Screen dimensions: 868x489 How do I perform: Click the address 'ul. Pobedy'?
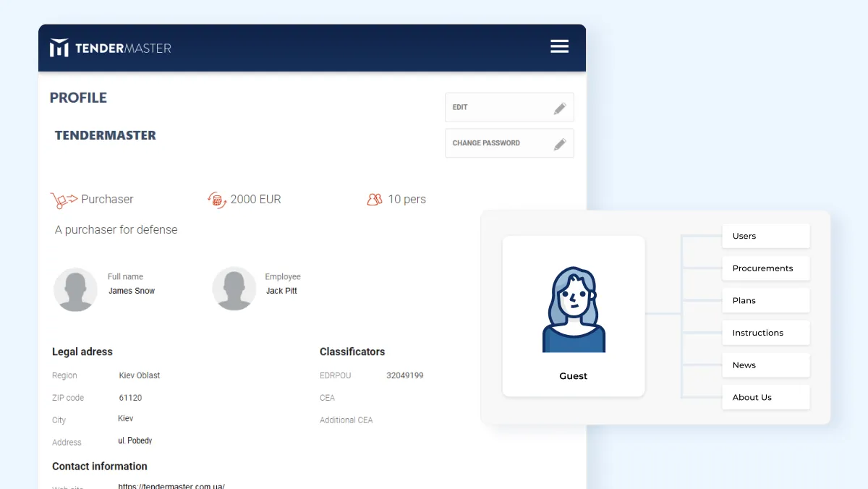135,441
